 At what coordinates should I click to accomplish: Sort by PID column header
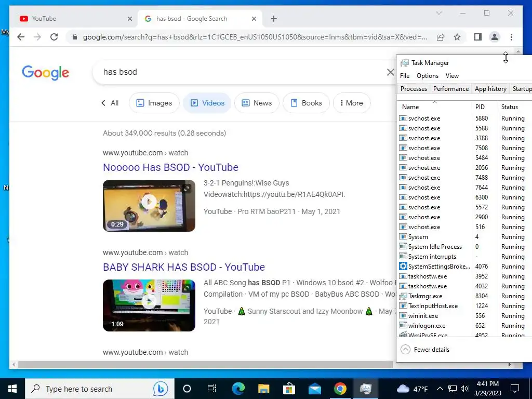[485, 107]
